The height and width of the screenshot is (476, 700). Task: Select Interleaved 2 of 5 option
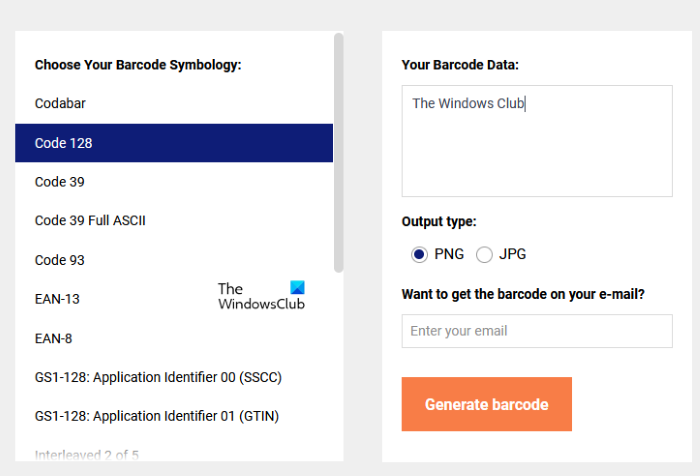click(x=86, y=455)
